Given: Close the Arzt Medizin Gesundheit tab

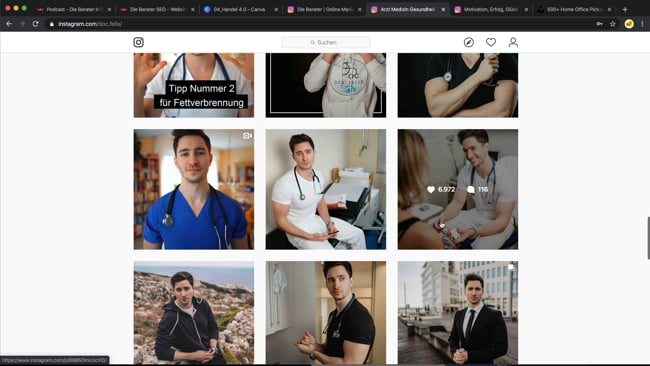Looking at the screenshot, I should 443,9.
